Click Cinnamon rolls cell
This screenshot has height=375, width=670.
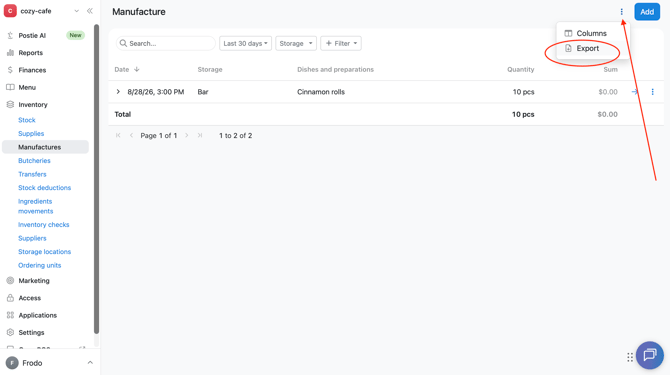(321, 92)
